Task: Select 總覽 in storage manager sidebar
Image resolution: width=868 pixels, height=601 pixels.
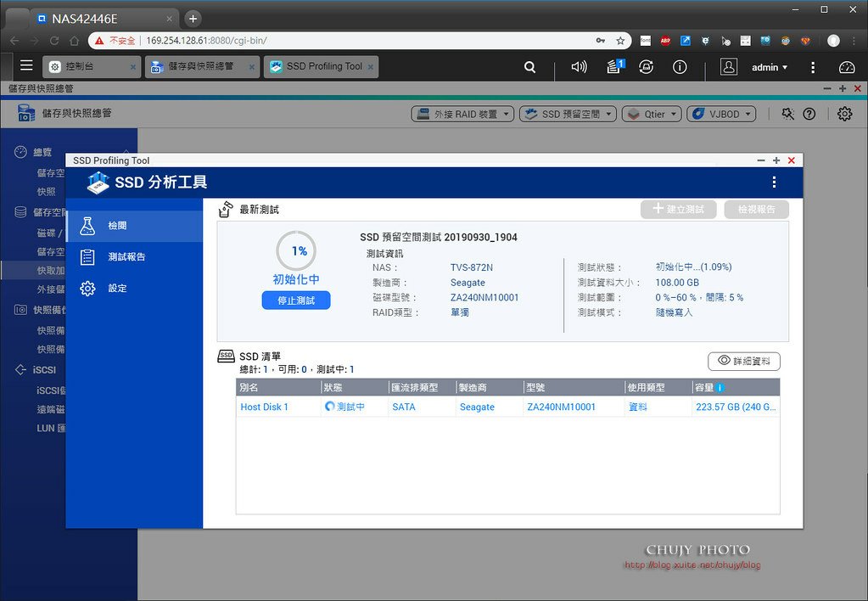Action: pos(42,152)
